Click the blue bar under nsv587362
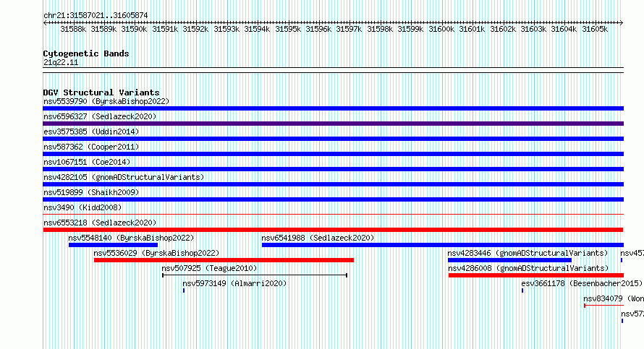Viewport: 644px width, 349px height. coord(333,154)
